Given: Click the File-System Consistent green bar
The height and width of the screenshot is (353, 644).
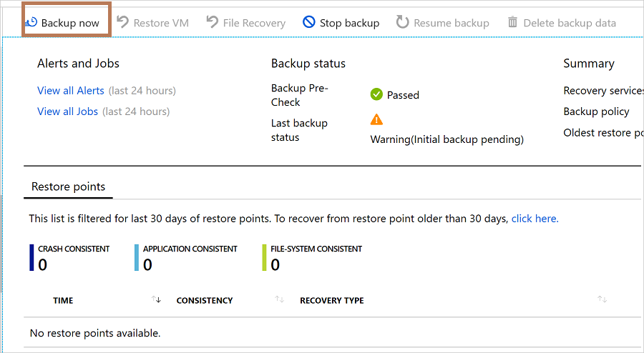Looking at the screenshot, I should point(264,257).
